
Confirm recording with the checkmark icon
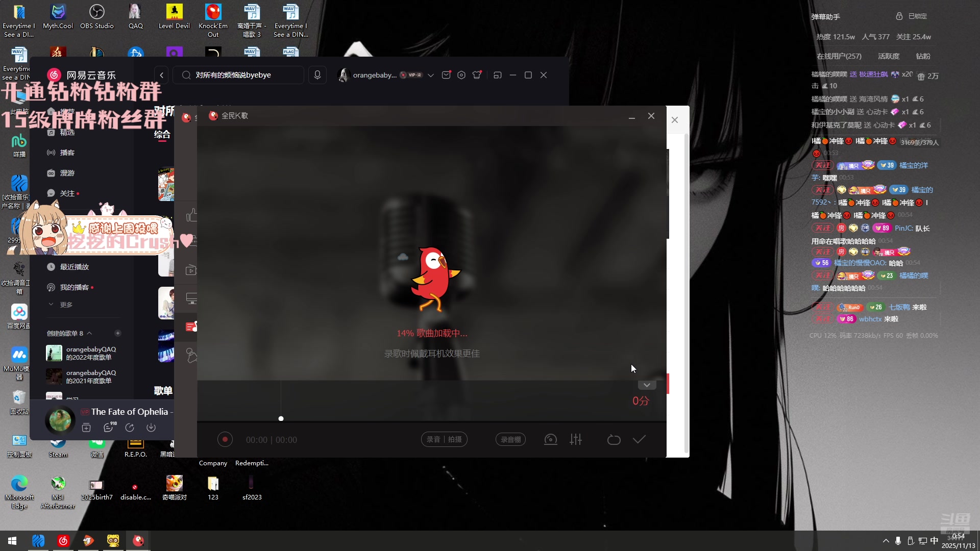pos(639,439)
